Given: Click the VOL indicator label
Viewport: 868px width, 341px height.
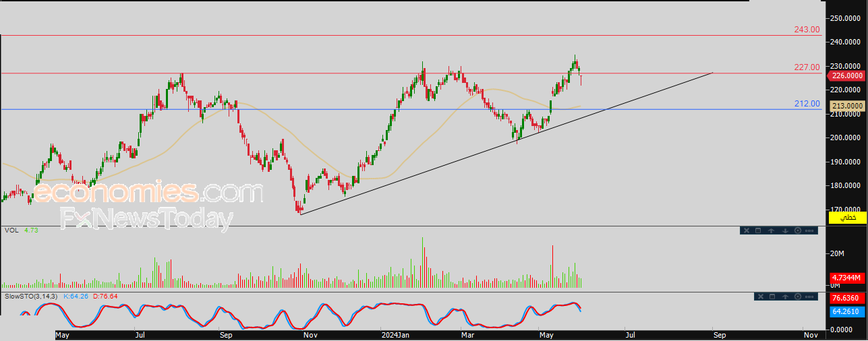Looking at the screenshot, I should click(x=11, y=230).
